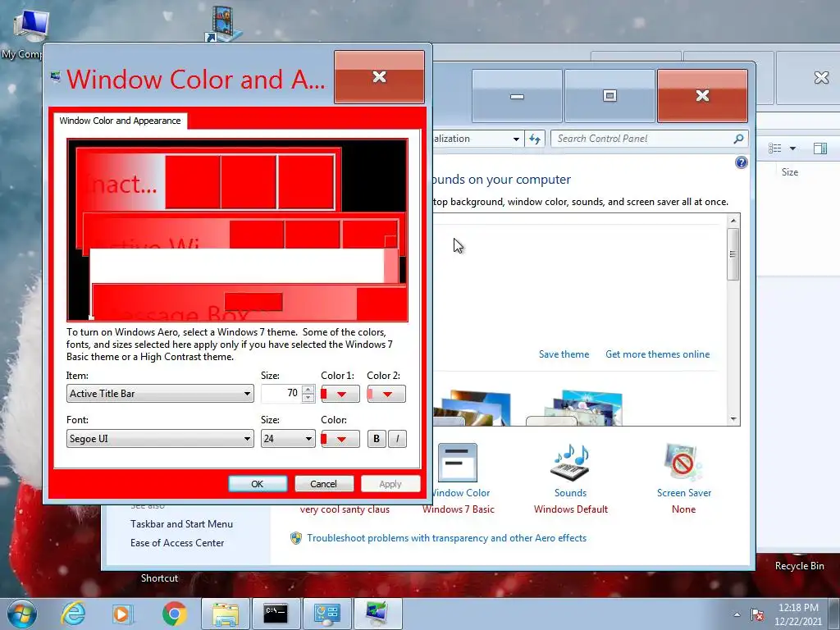
Task: Open the font Size dropdown showing 24
Action: point(288,438)
